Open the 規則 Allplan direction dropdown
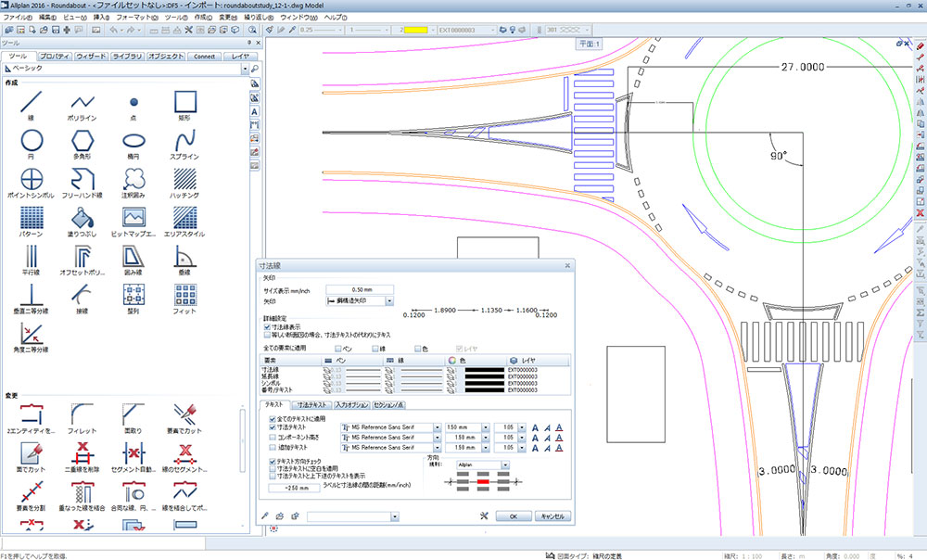Viewport: 927px width, 560px height. 505,465
